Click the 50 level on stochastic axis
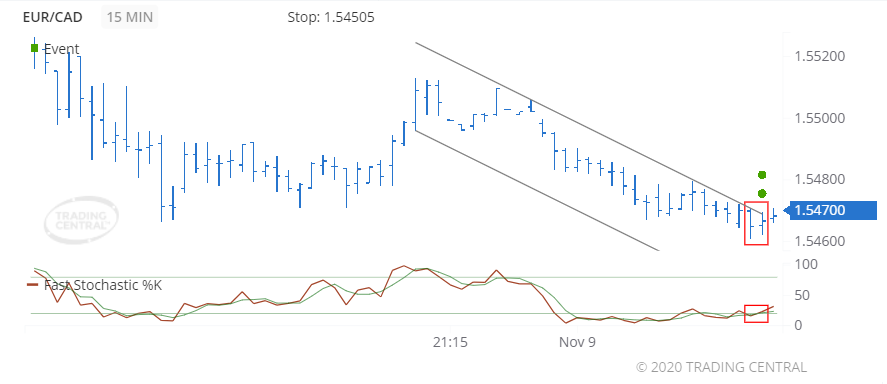 point(801,295)
